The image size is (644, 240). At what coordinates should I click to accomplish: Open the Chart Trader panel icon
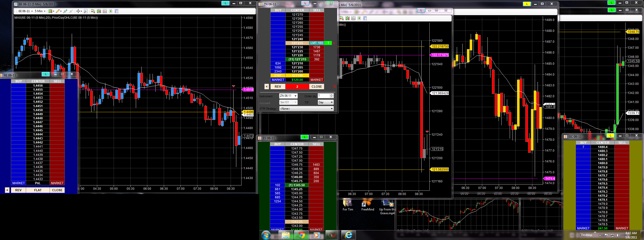(x=93, y=11)
